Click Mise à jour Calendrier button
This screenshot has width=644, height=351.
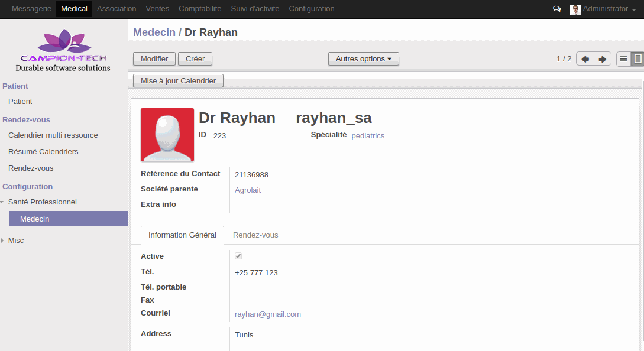click(178, 80)
